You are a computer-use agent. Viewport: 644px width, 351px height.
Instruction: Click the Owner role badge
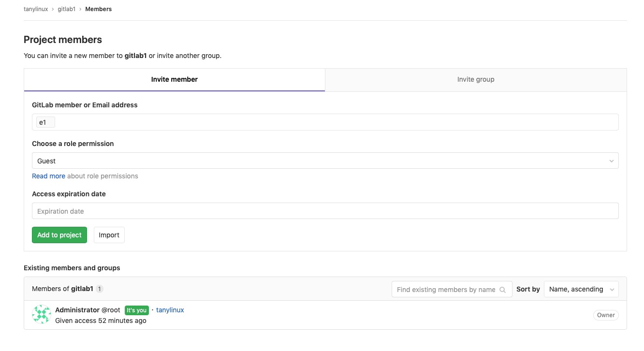(606, 315)
